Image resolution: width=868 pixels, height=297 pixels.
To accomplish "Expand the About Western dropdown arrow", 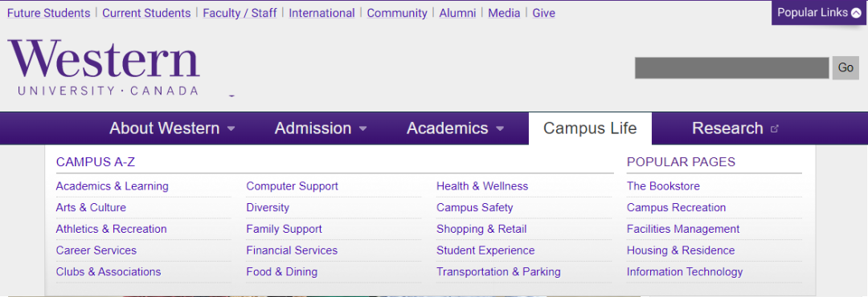I will coord(231,129).
